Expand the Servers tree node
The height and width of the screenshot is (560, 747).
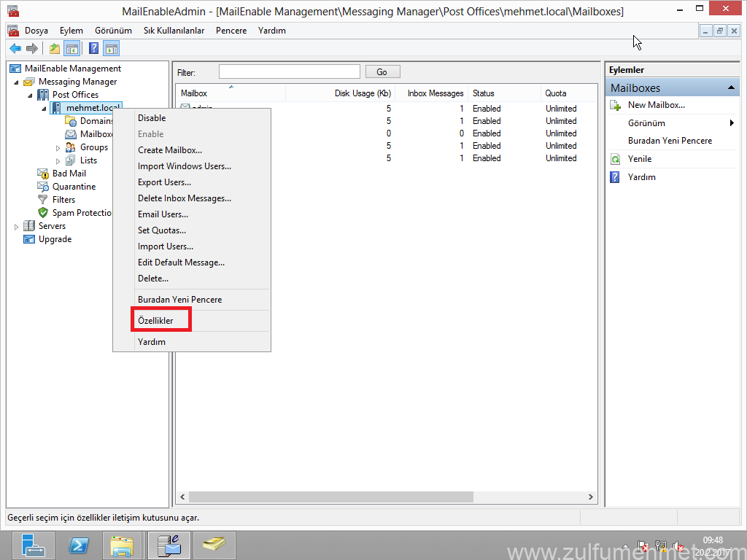17,227
